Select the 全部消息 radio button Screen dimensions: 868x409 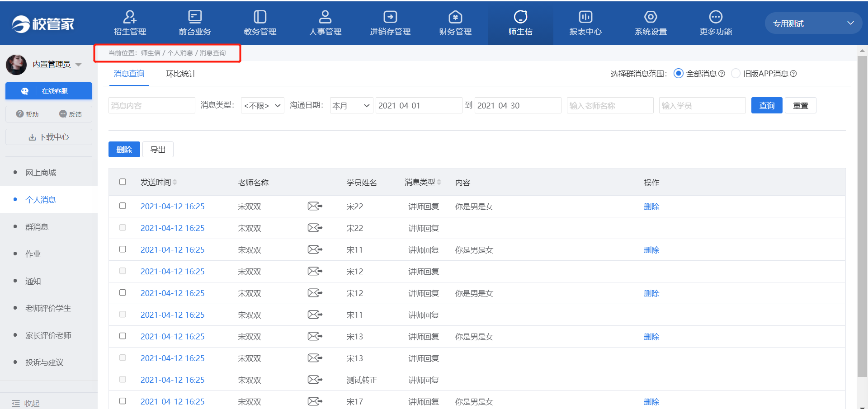679,73
